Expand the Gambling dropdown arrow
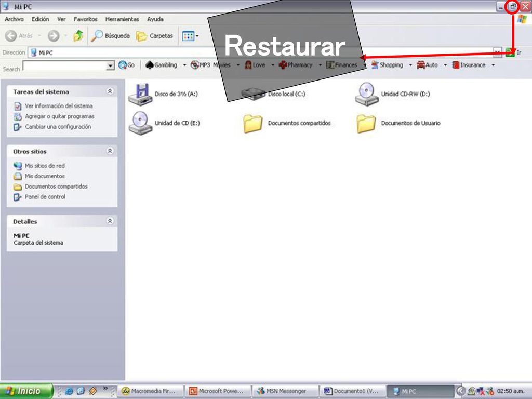532x399 pixels. click(184, 65)
